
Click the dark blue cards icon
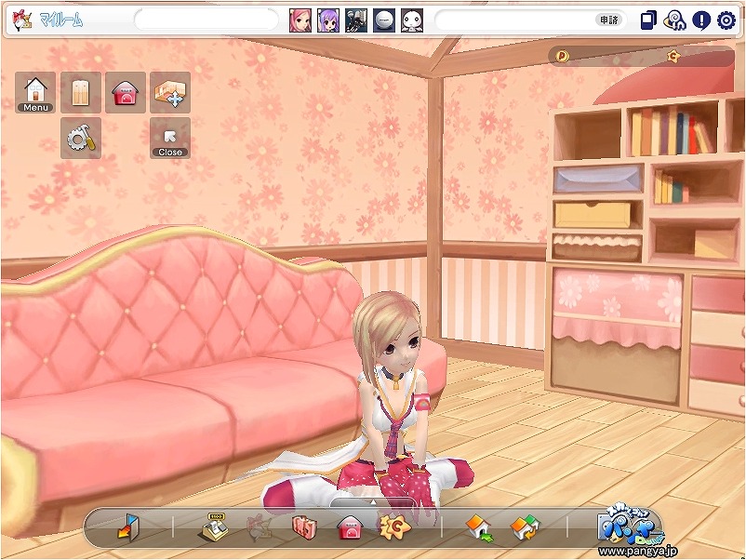[x=648, y=20]
